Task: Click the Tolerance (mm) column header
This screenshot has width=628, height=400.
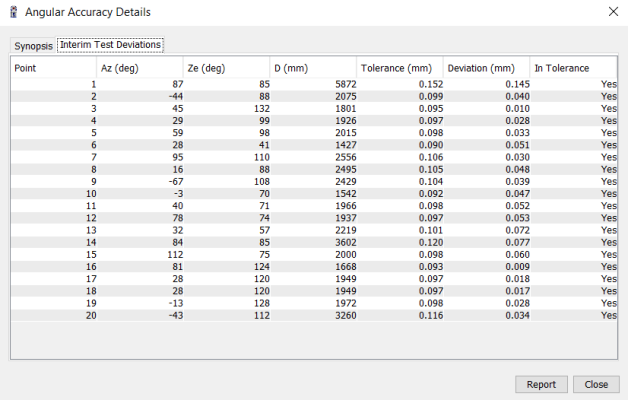Action: coord(399,68)
